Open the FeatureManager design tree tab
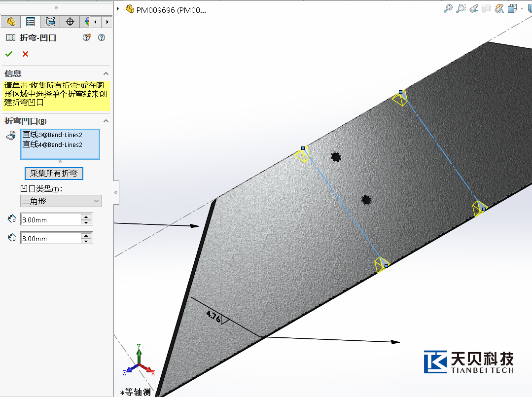 tap(11, 22)
